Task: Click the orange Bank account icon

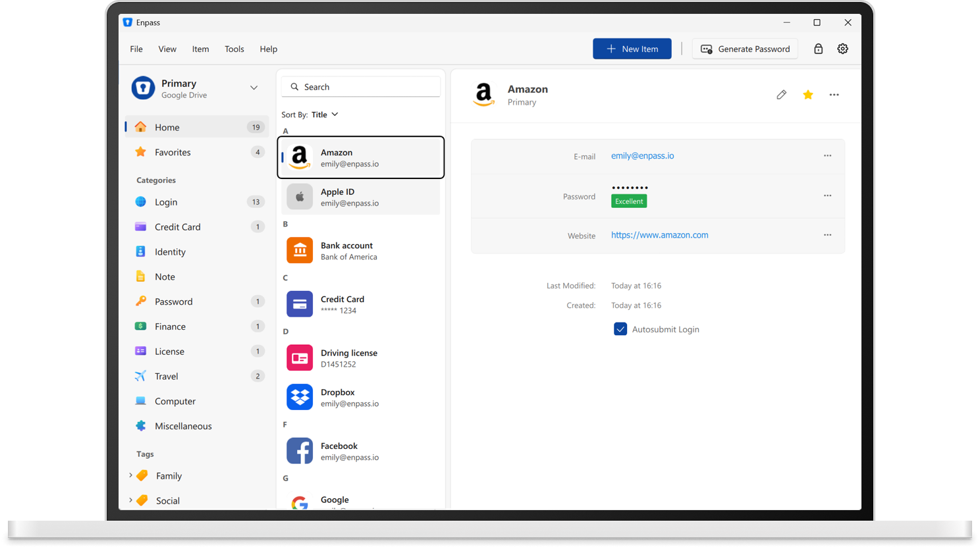Action: pos(300,250)
